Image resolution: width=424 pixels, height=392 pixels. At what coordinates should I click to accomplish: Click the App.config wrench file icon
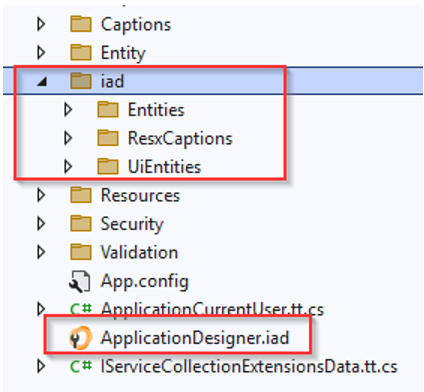[x=80, y=281]
